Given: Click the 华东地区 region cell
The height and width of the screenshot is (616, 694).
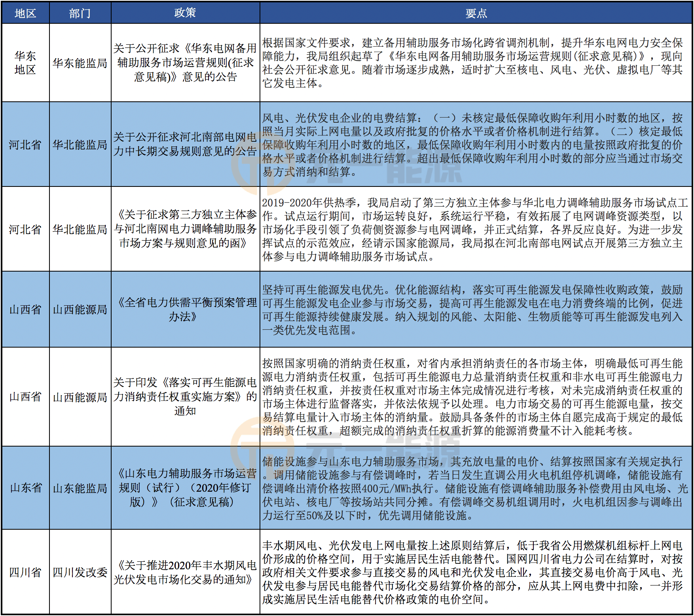Looking at the screenshot, I should point(25,63).
